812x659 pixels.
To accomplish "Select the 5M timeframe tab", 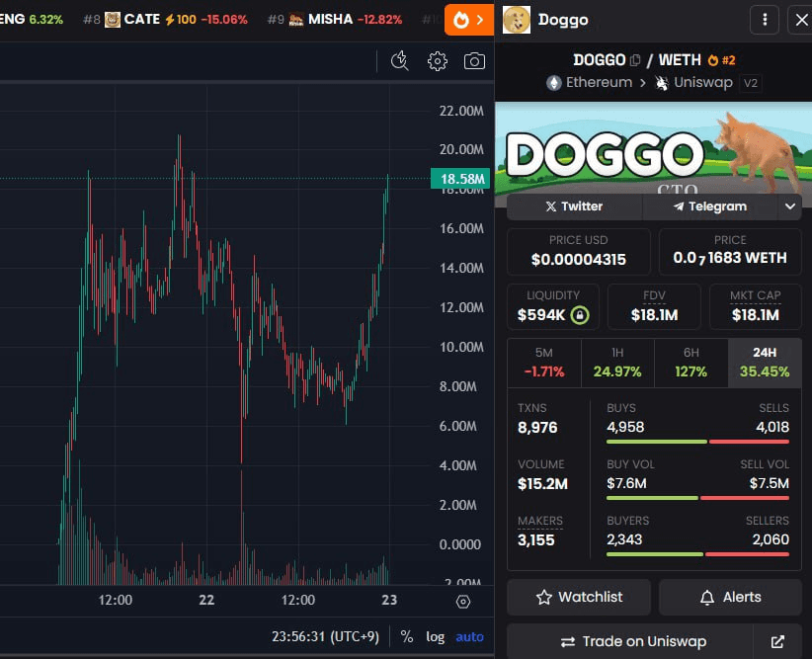I will (543, 363).
